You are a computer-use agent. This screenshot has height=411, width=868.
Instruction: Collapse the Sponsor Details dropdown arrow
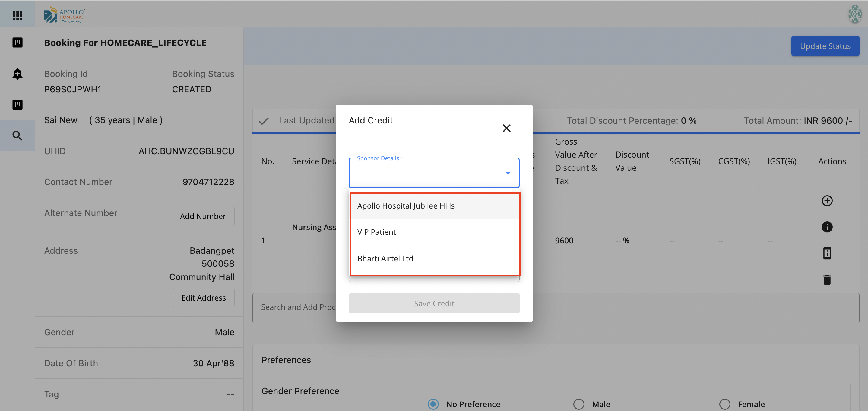[508, 173]
